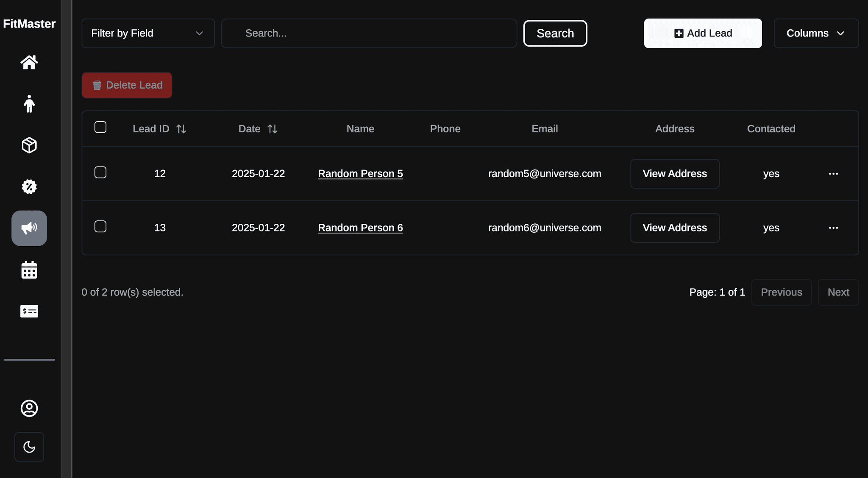Click the Add Lead button
Screen dimensions: 868x478
pos(703,33)
